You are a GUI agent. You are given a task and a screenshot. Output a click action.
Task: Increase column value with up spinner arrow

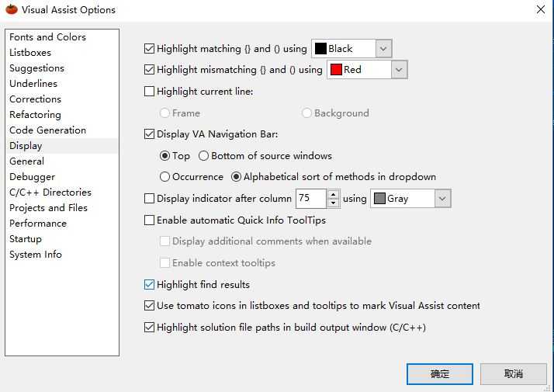coord(333,194)
